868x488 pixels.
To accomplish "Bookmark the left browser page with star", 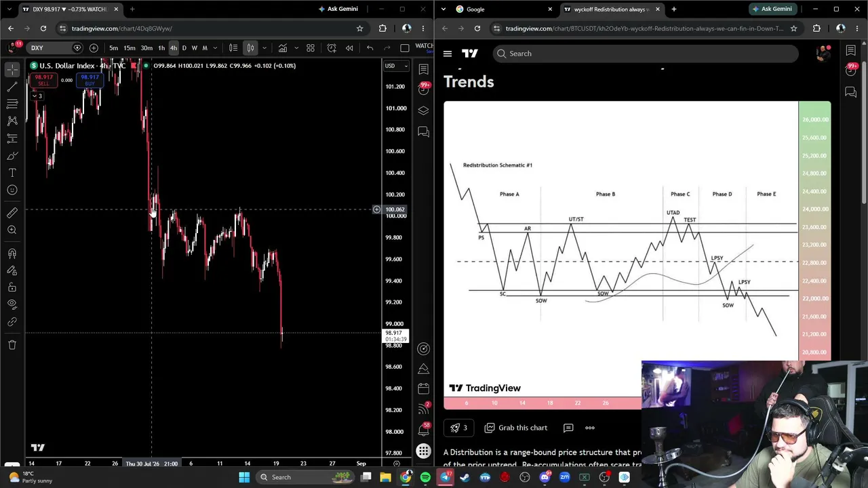I will coord(360,28).
